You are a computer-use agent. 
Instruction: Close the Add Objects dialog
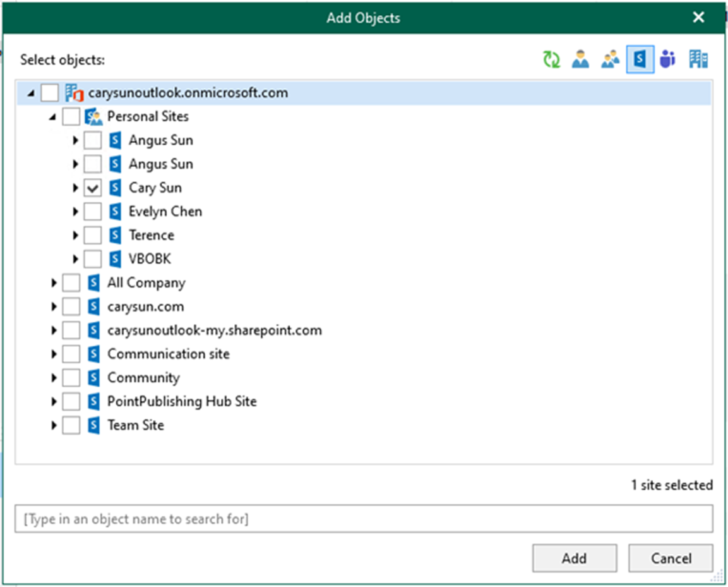point(698,18)
